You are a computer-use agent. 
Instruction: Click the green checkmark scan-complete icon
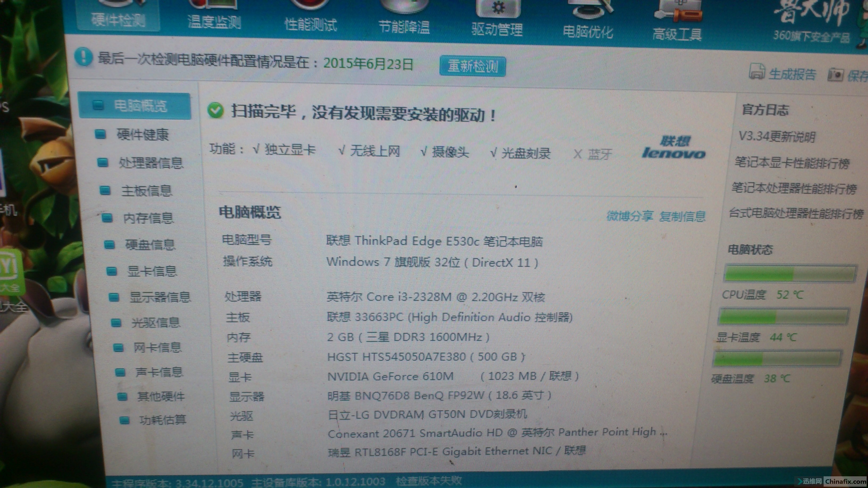(216, 111)
